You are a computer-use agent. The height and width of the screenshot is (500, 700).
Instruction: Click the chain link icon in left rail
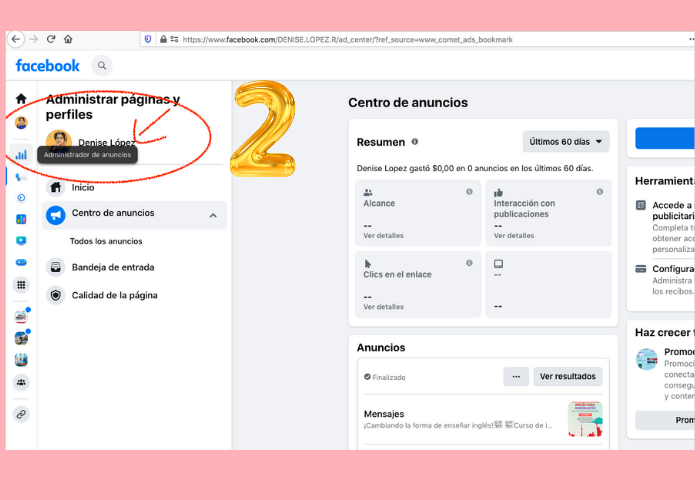21,414
